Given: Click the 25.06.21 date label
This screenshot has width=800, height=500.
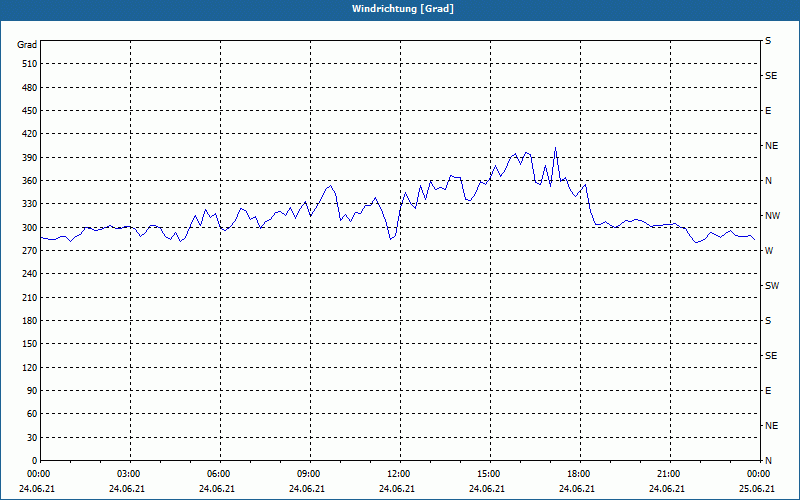Looking at the screenshot, I should [x=757, y=488].
